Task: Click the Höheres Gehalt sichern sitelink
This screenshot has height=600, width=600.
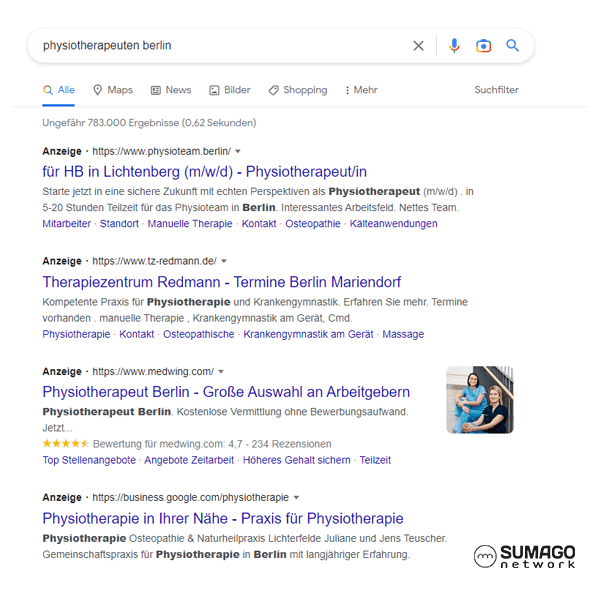Action: (297, 460)
